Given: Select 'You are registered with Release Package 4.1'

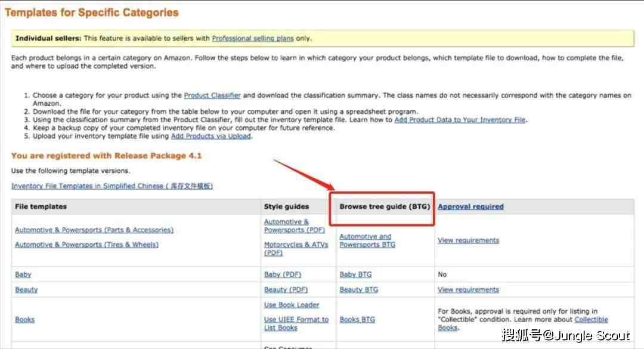Looking at the screenshot, I should tap(106, 156).
